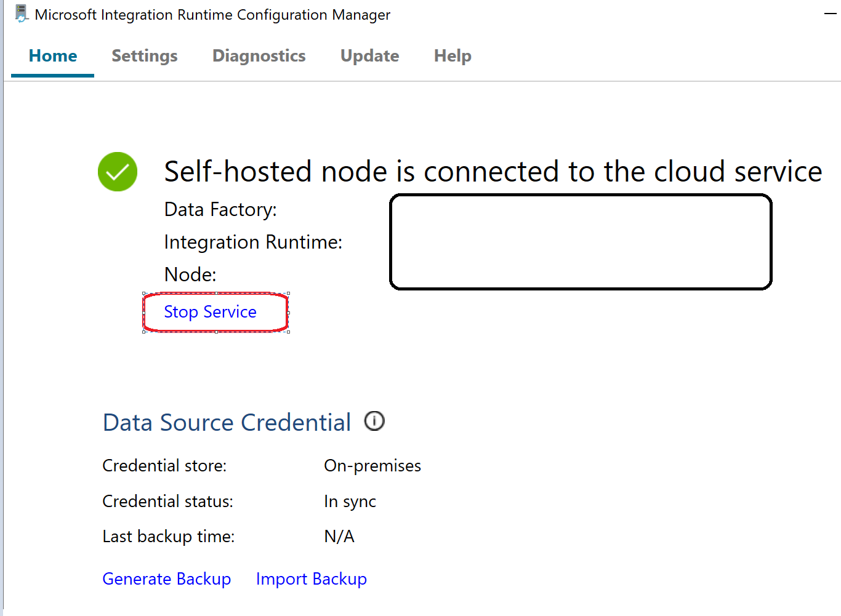Click the Integration Runtime app icon in title bar
This screenshot has height=616, width=841.
[x=22, y=14]
